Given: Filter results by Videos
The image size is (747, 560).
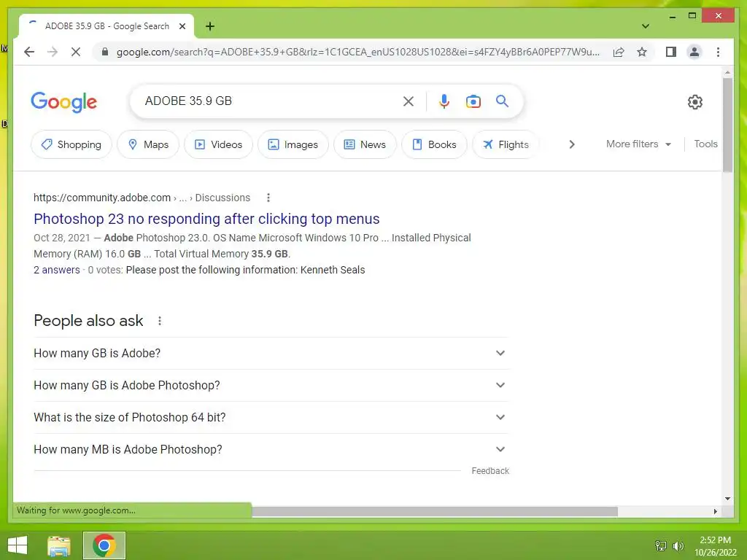Looking at the screenshot, I should click(x=218, y=144).
